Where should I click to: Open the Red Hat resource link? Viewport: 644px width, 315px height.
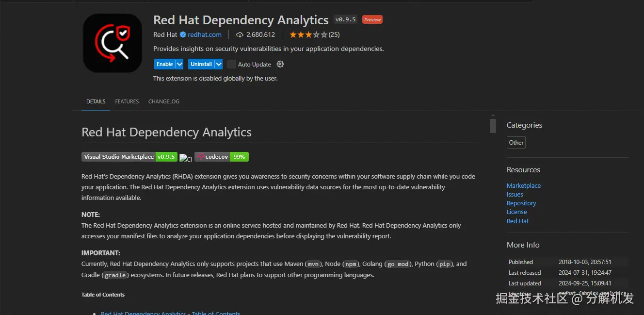(x=518, y=221)
